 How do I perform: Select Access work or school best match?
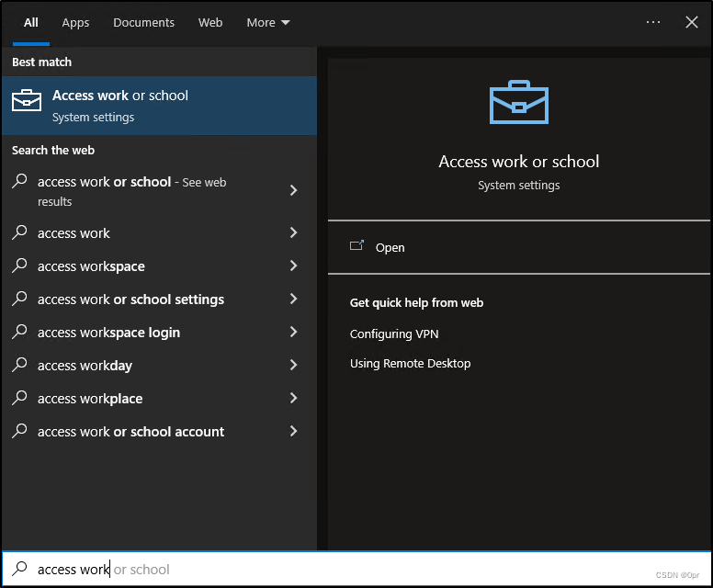click(x=159, y=106)
